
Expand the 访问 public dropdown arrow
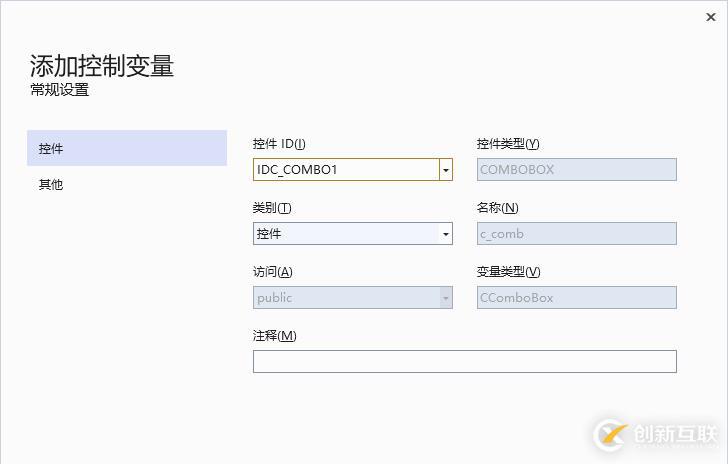coord(445,298)
